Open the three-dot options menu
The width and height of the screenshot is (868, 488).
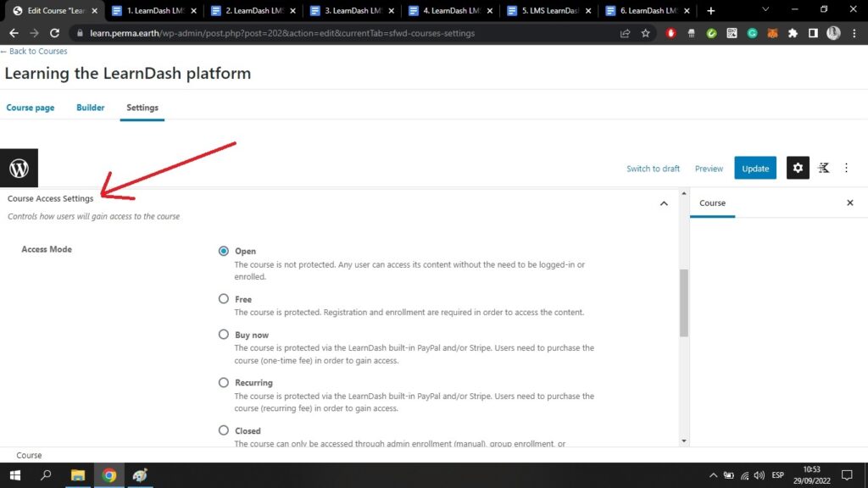tap(846, 168)
